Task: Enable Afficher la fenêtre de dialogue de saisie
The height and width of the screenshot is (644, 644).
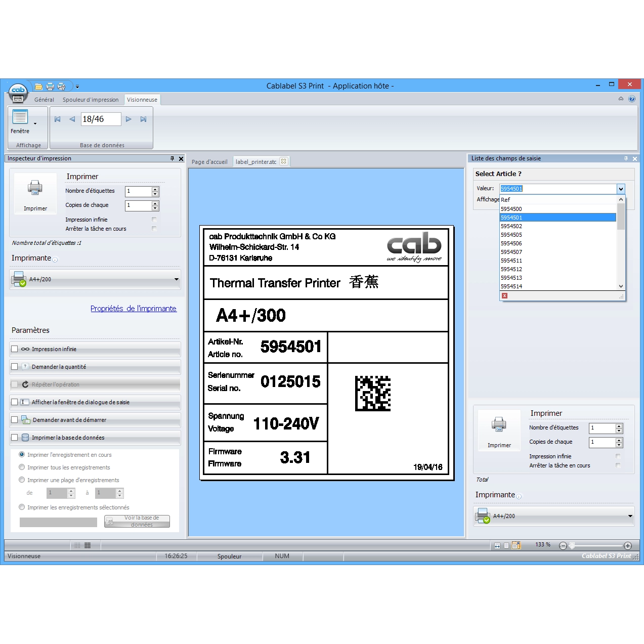Action: click(15, 402)
